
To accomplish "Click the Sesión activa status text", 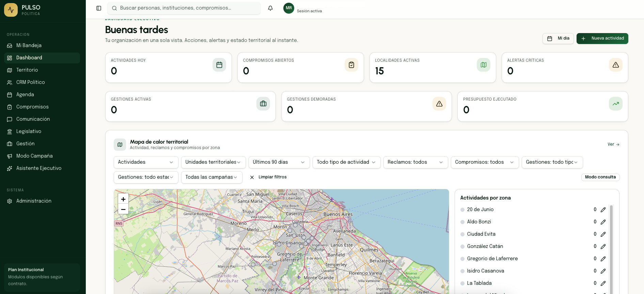I will tap(309, 11).
